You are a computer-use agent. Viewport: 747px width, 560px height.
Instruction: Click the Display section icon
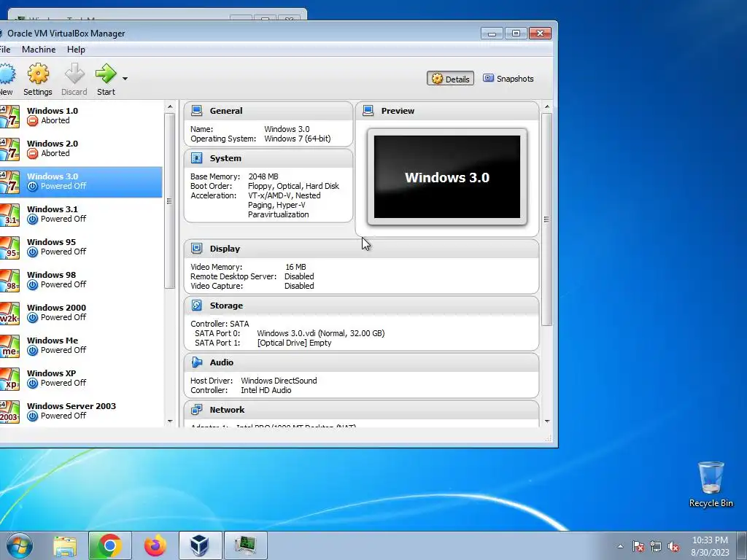point(196,249)
